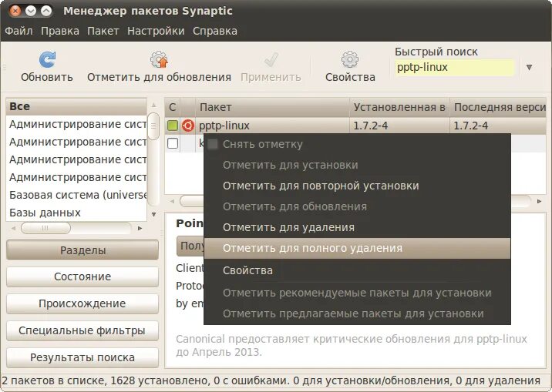Click the Специальные фильтры button
552x392 pixels.
[82, 331]
